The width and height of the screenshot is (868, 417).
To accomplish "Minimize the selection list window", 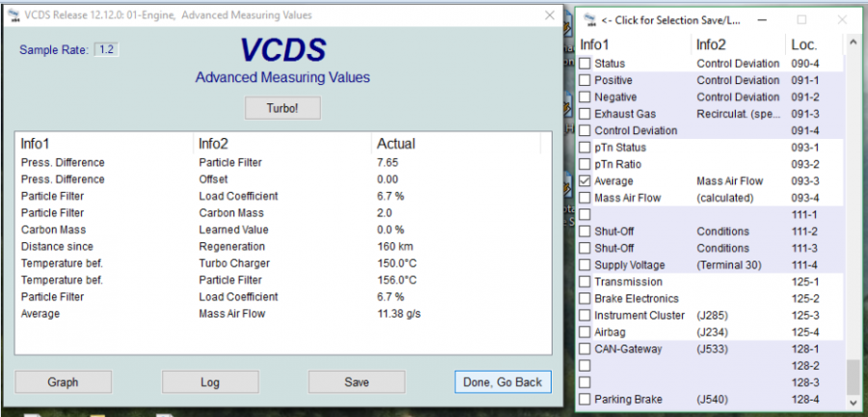I will click(760, 19).
